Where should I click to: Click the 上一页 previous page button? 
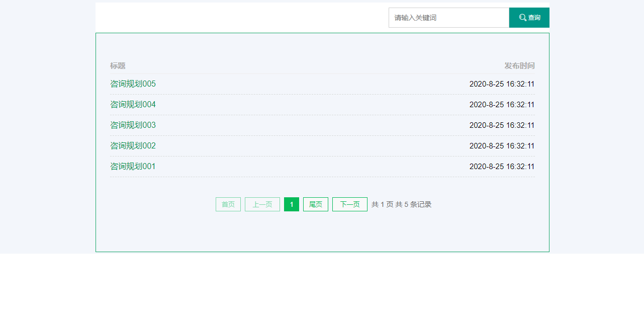coord(262,204)
